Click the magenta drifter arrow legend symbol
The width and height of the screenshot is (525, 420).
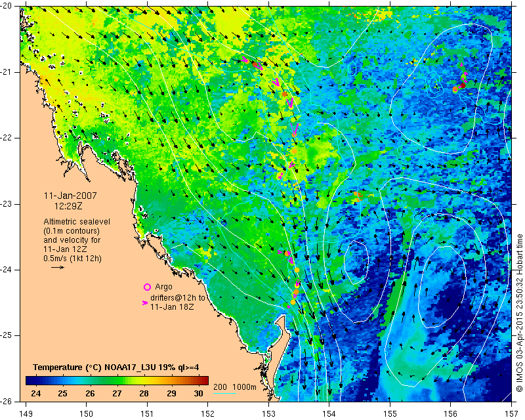145,303
